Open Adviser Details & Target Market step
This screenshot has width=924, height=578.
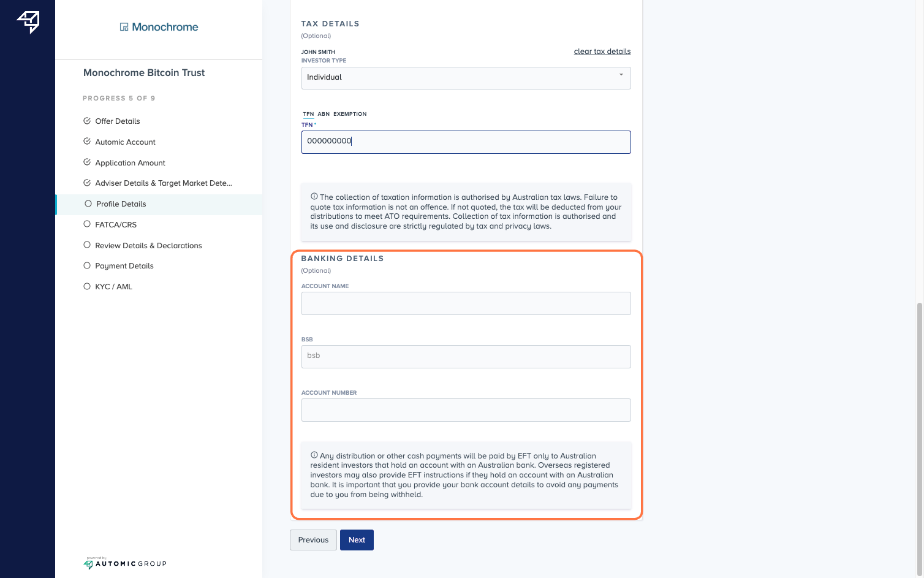pyautogui.click(x=164, y=183)
